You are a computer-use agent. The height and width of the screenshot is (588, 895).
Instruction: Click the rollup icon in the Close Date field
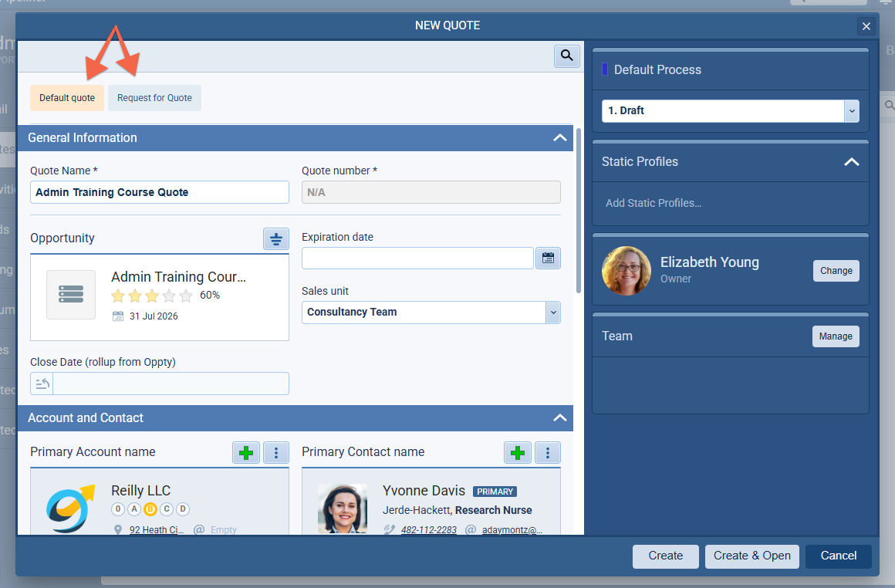41,384
